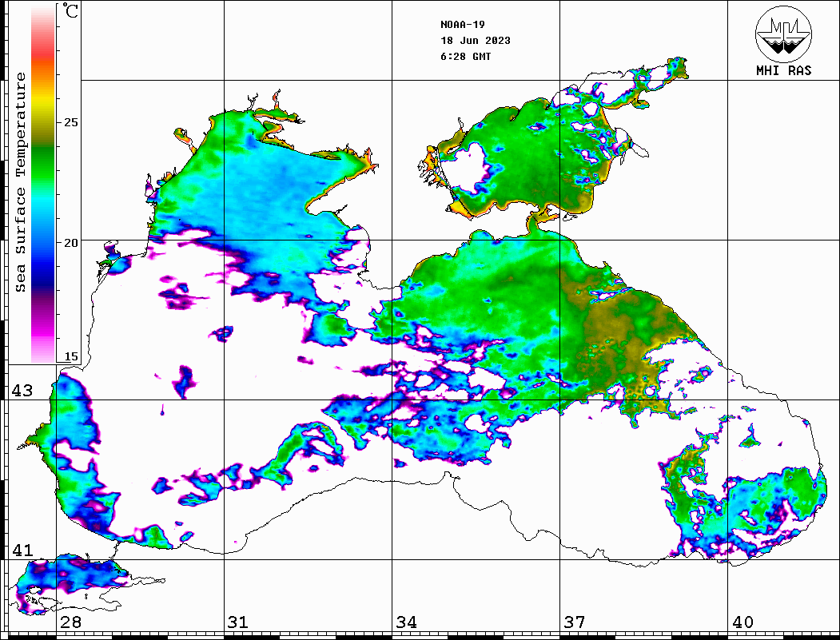
Task: Click the MHI RAS logo emblem
Action: [783, 34]
